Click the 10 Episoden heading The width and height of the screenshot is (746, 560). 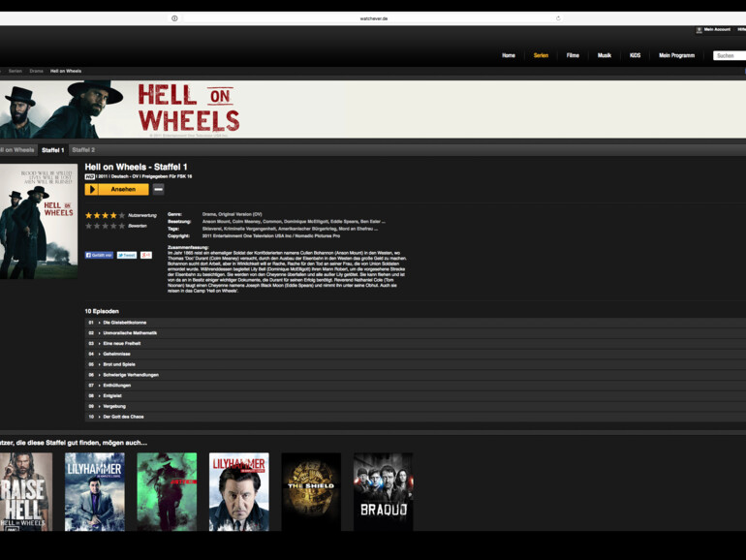click(x=102, y=311)
